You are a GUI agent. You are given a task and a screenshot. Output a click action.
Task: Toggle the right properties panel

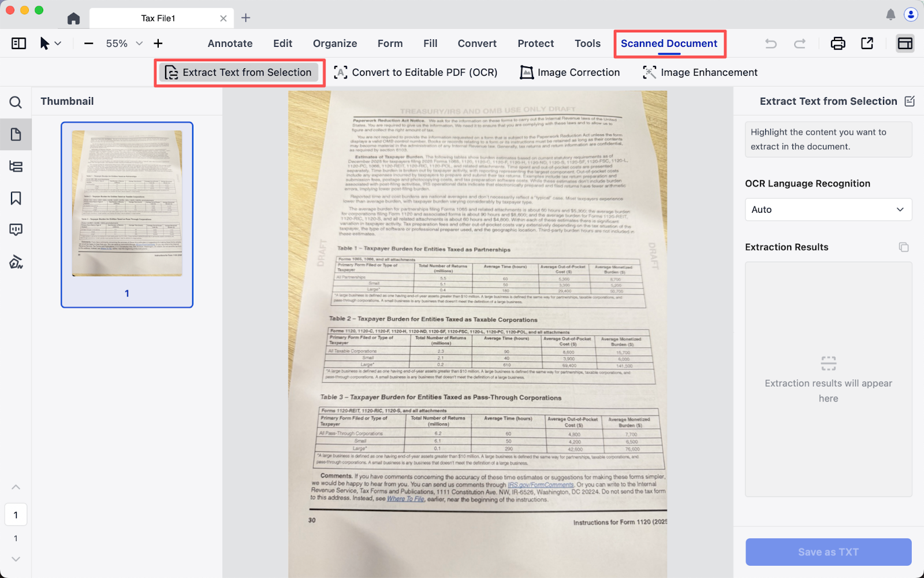point(905,43)
